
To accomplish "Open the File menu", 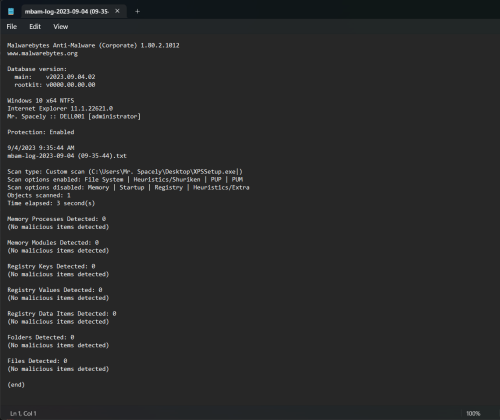I will (x=12, y=27).
